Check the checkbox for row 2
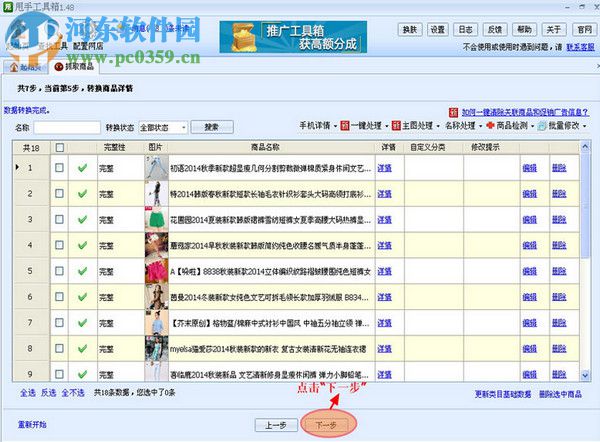Screen dimensions: 600x442 point(59,193)
